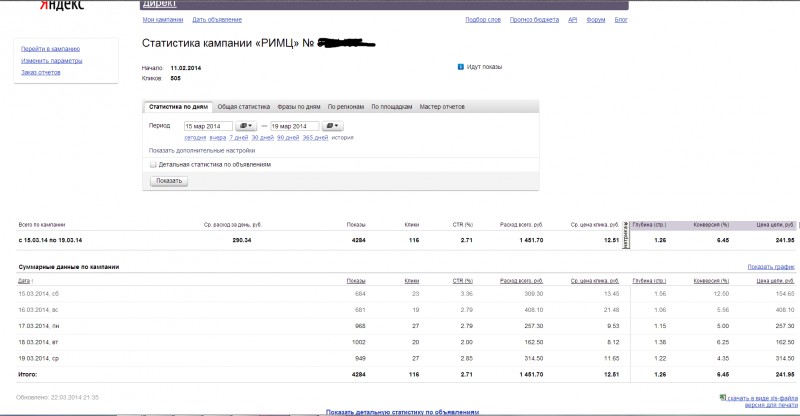Click скачать в виде xls-файла link
This screenshot has height=416, width=800.
[x=762, y=398]
